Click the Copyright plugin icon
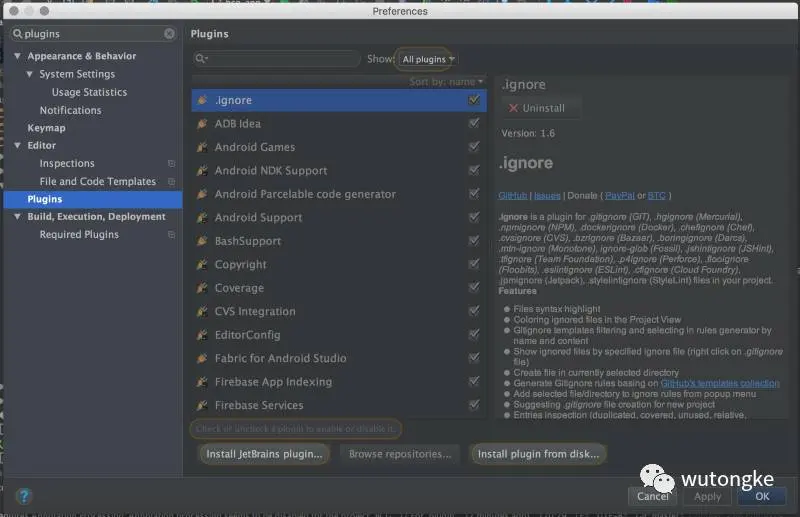 pyautogui.click(x=203, y=264)
